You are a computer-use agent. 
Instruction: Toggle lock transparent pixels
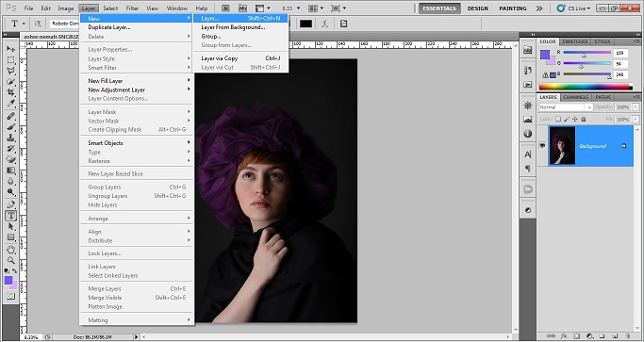558,119
